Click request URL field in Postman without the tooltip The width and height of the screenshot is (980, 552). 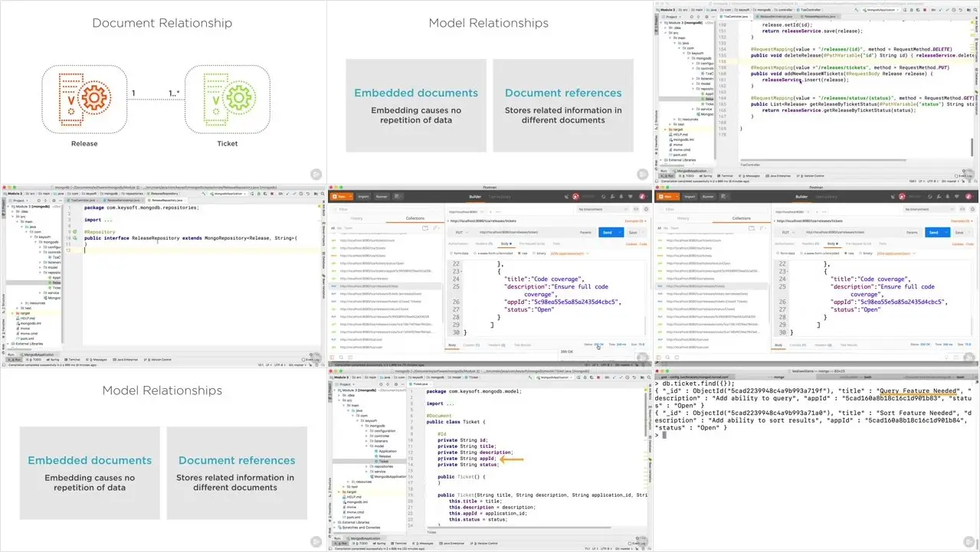click(851, 232)
